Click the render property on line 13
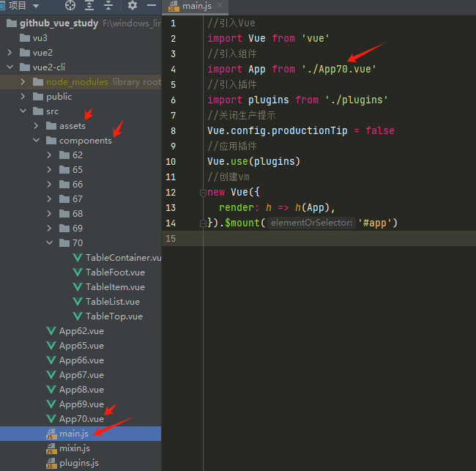 [236, 207]
